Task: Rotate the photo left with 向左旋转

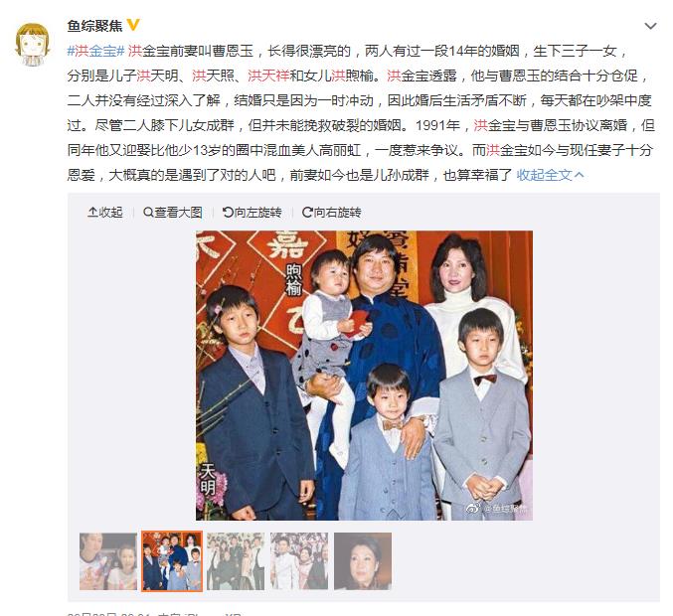Action: 252,213
